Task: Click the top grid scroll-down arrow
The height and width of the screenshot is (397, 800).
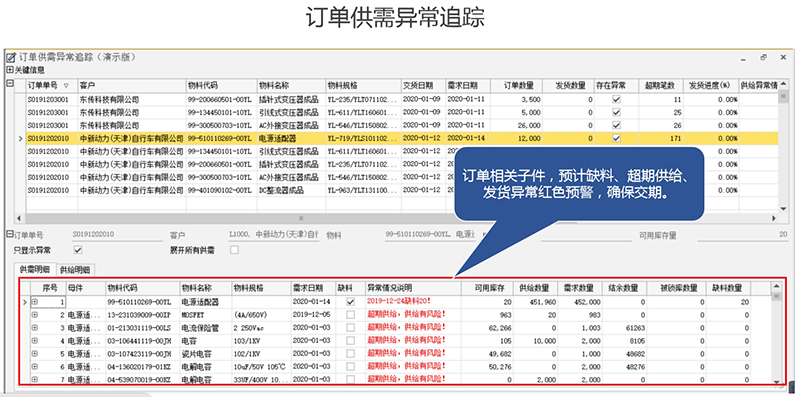Action: point(783,208)
